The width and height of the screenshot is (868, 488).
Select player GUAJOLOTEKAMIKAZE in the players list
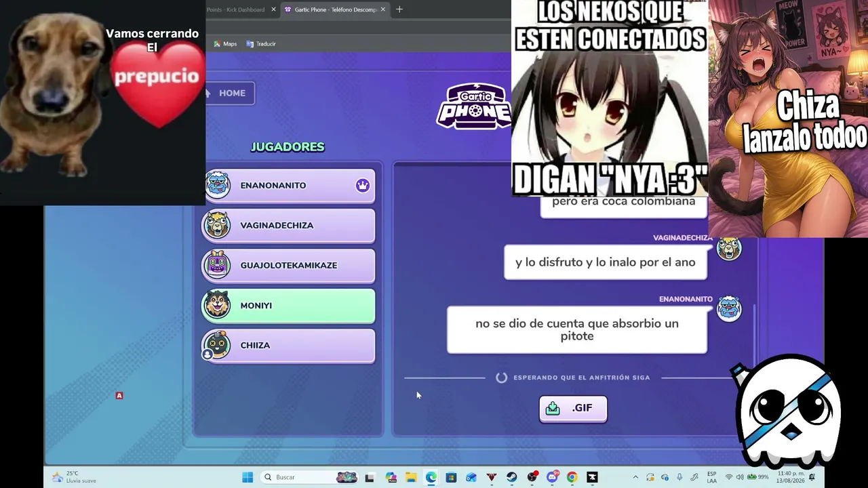coord(289,265)
